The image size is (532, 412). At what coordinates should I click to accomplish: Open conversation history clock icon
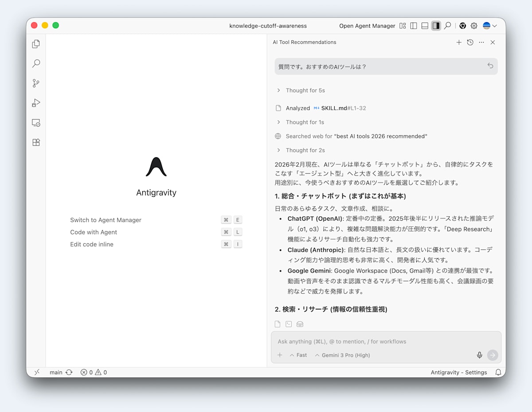pyautogui.click(x=470, y=43)
